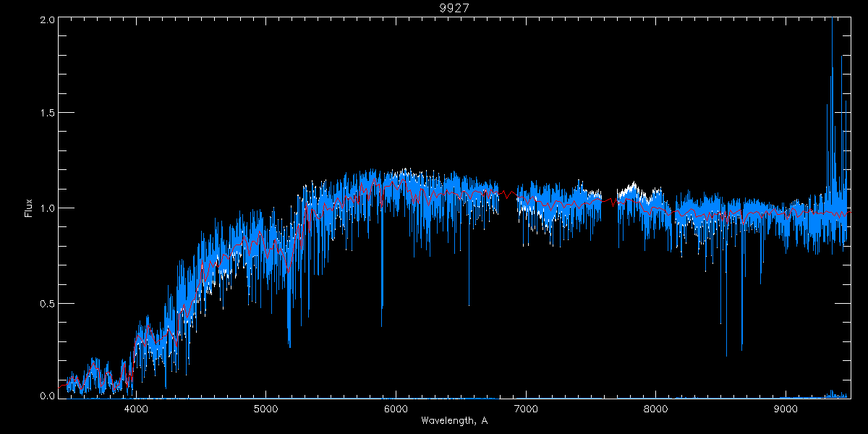Pick the 0.5 flux tick label
Viewport: 868px width, 434px height.
point(46,303)
